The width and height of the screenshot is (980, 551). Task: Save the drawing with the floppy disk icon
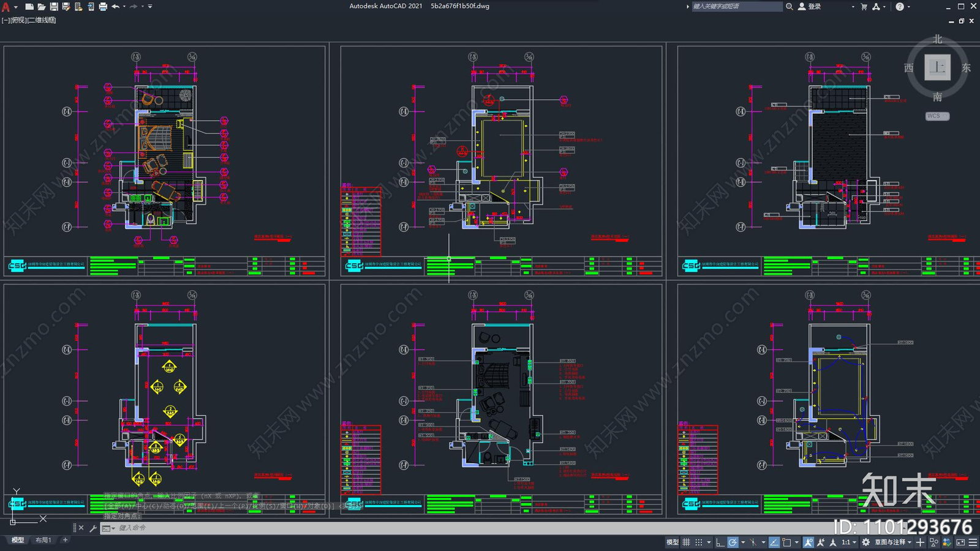pyautogui.click(x=54, y=6)
